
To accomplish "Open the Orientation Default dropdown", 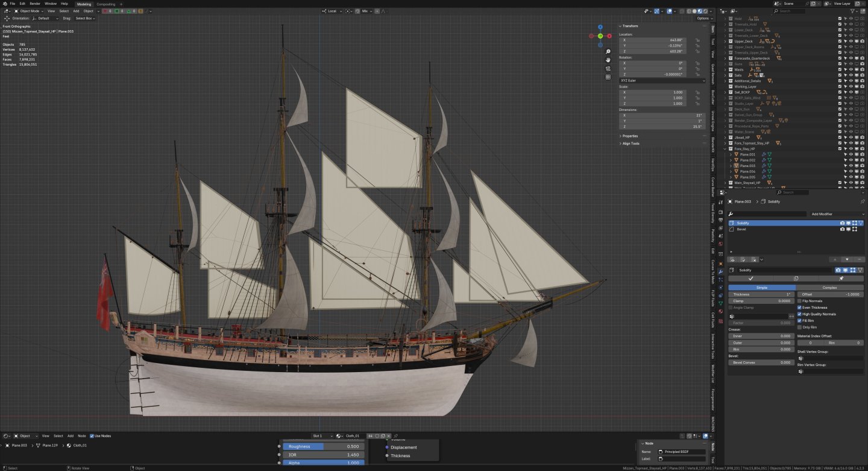I will pos(46,18).
